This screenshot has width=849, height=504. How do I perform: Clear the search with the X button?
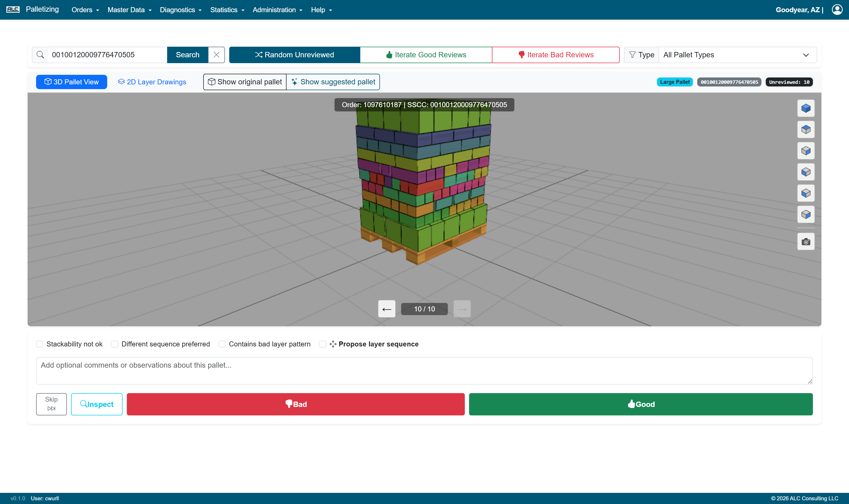pos(216,55)
